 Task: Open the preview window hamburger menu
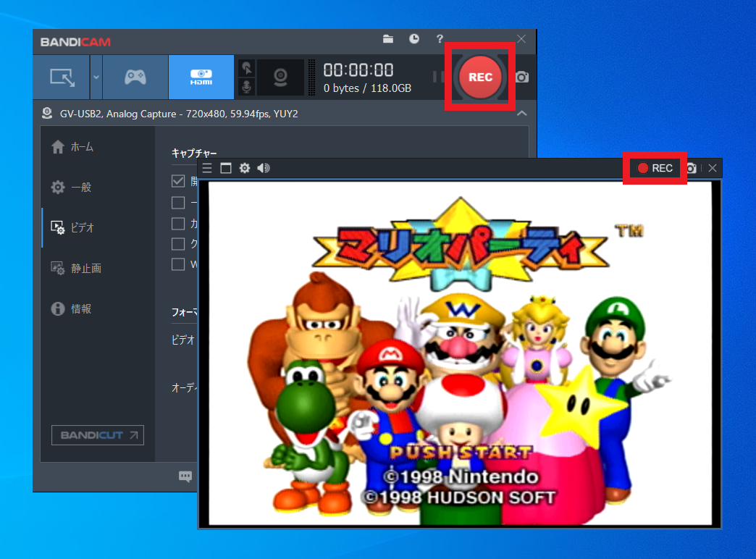pyautogui.click(x=207, y=168)
